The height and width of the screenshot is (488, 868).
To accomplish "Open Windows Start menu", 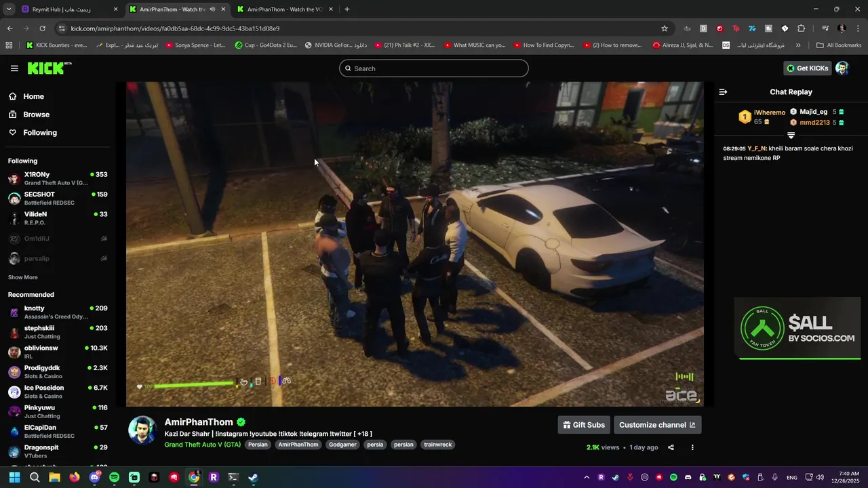I will point(14,477).
